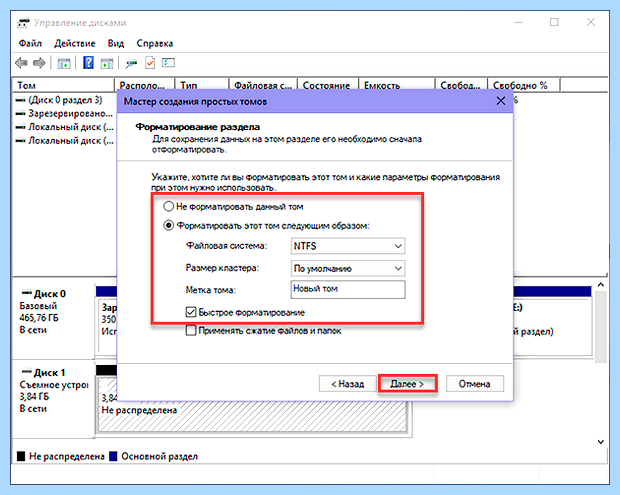
Task: Close the 'Мастер создания простых томов' dialog
Action: (x=501, y=101)
